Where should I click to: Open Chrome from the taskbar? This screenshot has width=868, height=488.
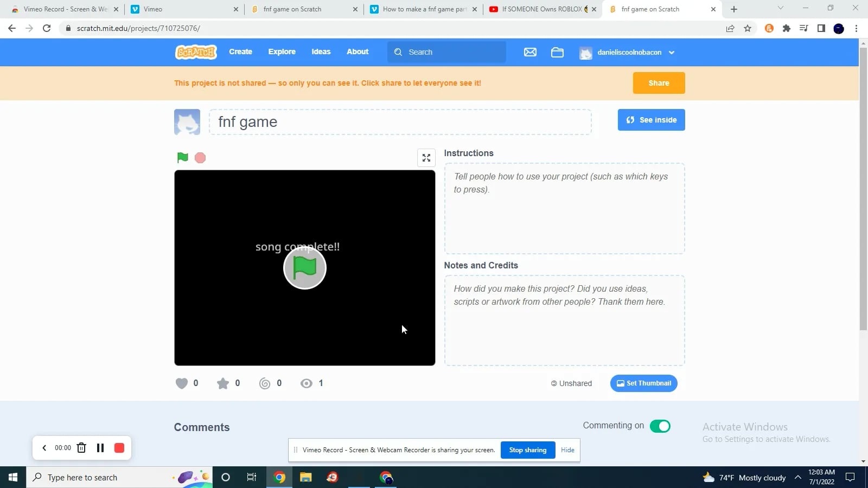click(279, 477)
